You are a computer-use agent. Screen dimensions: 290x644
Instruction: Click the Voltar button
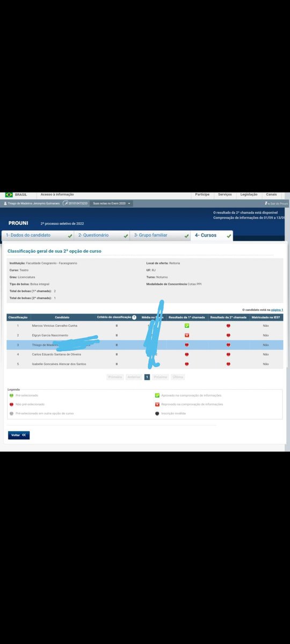(x=19, y=435)
